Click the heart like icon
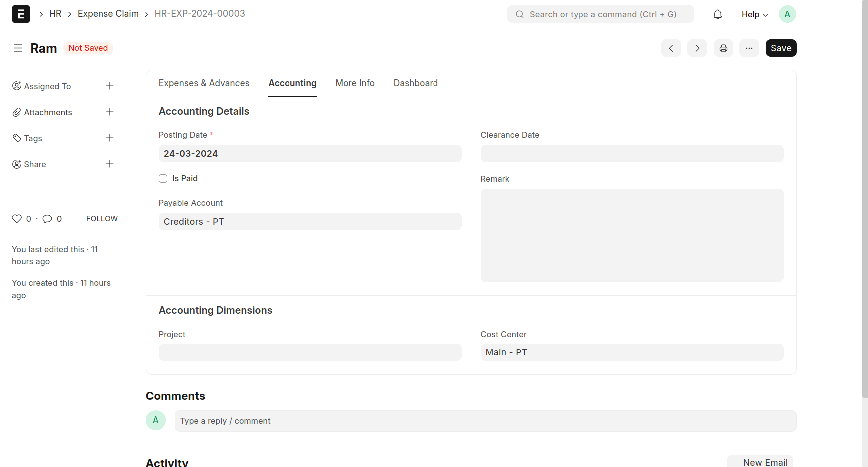The height and width of the screenshot is (467, 868). click(17, 219)
